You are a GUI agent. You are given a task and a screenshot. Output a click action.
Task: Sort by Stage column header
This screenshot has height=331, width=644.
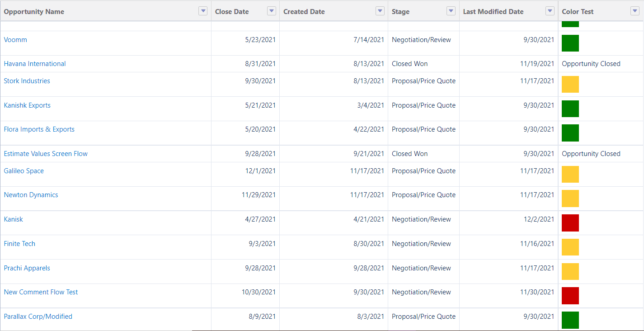[401, 12]
